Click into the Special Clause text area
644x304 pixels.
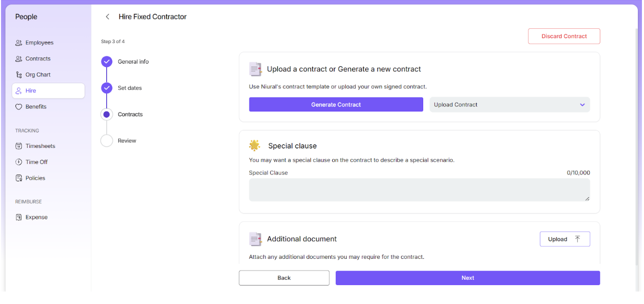point(419,190)
